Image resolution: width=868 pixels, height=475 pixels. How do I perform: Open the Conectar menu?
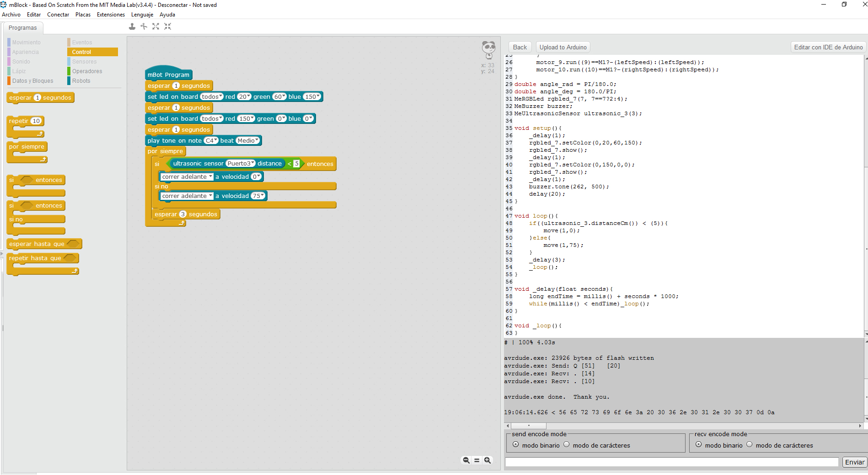(58, 15)
